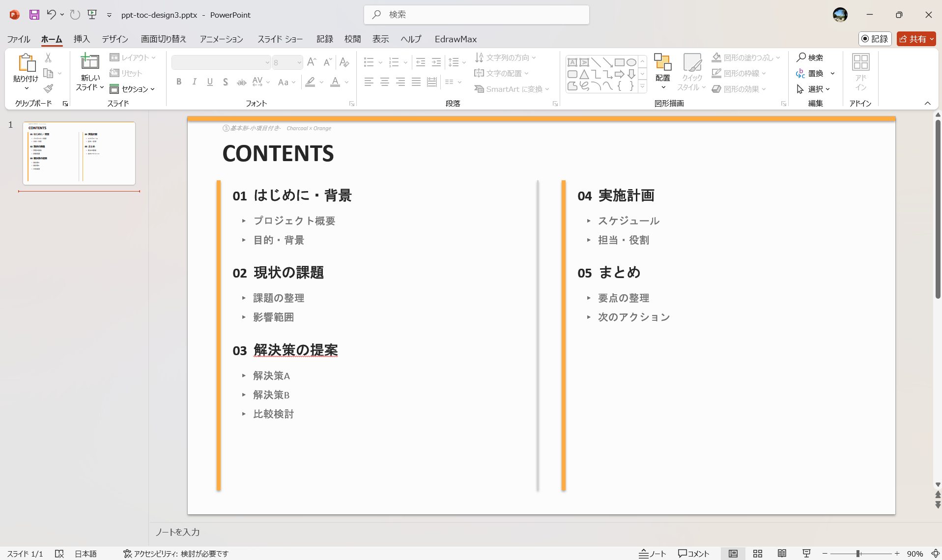The height and width of the screenshot is (560, 942).
Task: Expand the Layout (レイアウト) dropdown
Action: [x=133, y=57]
